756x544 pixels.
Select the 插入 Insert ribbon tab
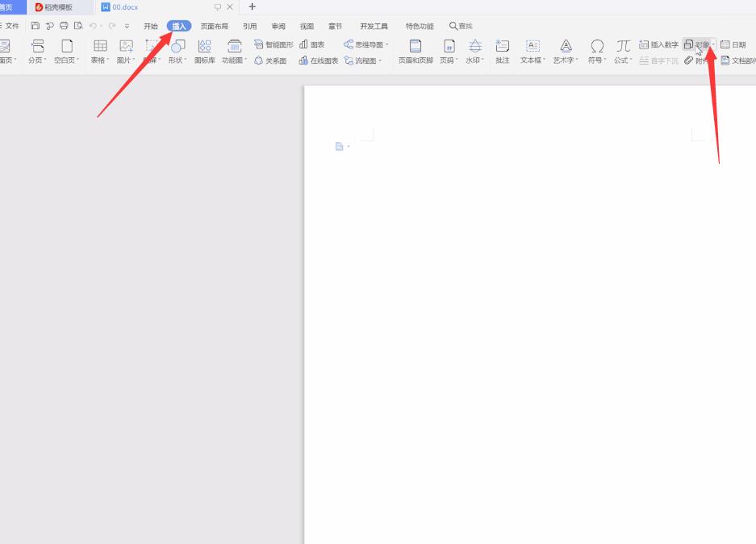coord(179,26)
